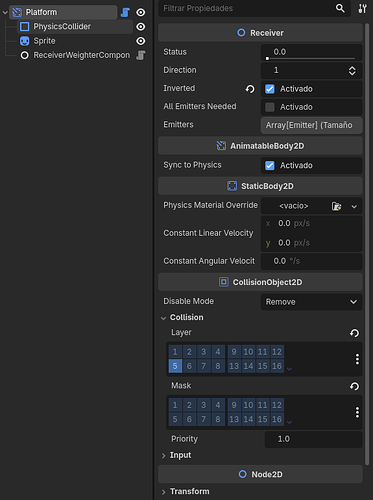Click Constant Linear Velocity x field

[x=312, y=223]
